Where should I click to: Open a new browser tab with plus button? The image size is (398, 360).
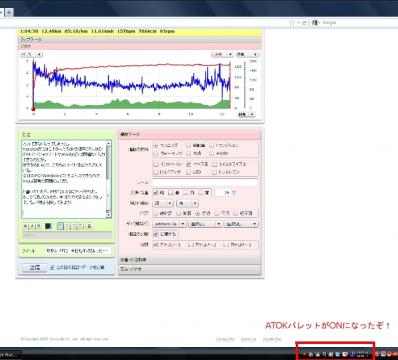pos(10,12)
